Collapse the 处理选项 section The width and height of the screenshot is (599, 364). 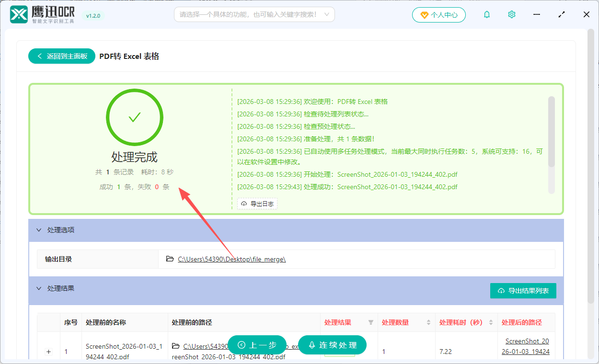[x=39, y=230]
